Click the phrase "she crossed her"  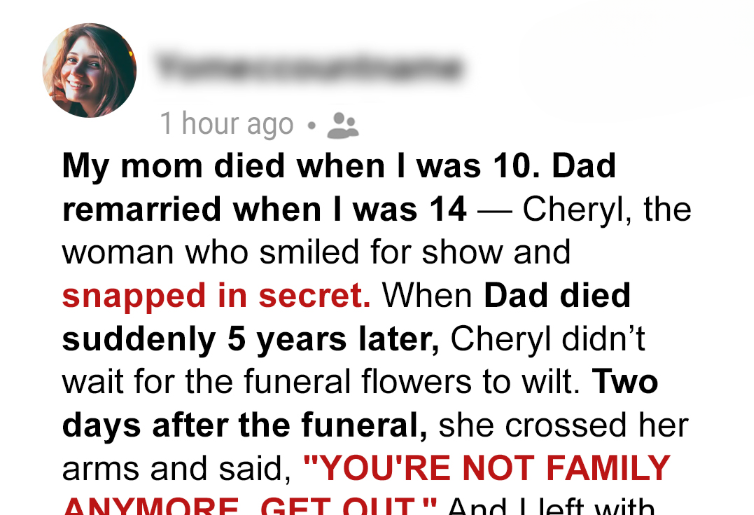[563, 425]
